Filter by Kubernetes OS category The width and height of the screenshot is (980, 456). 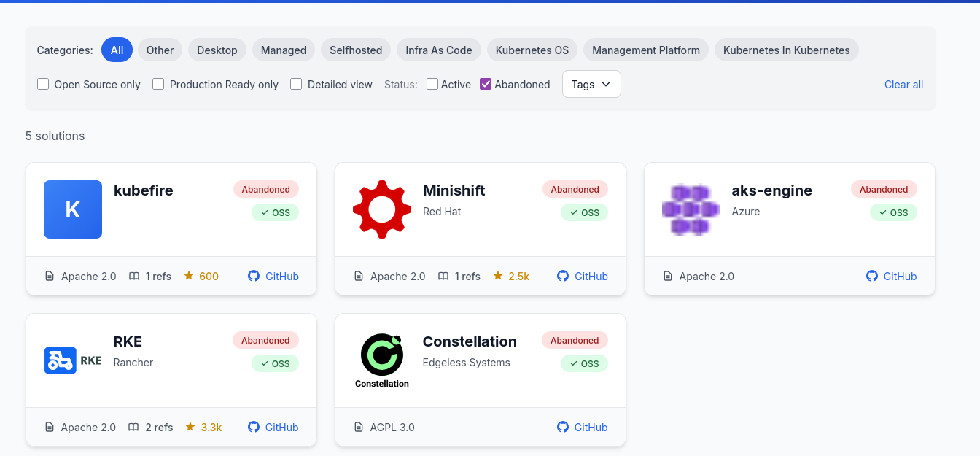click(x=532, y=50)
